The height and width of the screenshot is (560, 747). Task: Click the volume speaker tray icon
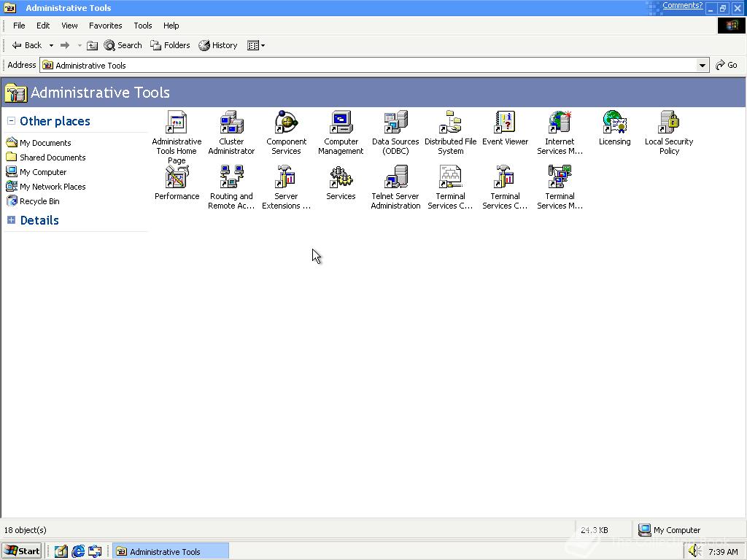coord(695,551)
